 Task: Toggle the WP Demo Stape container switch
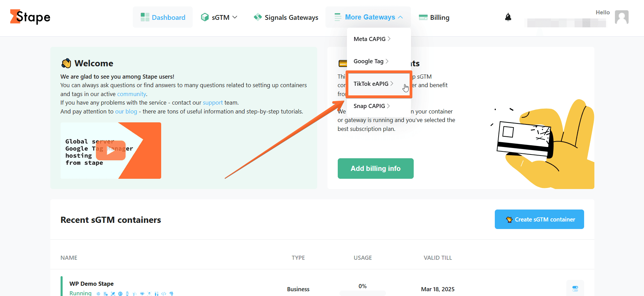pos(575,288)
